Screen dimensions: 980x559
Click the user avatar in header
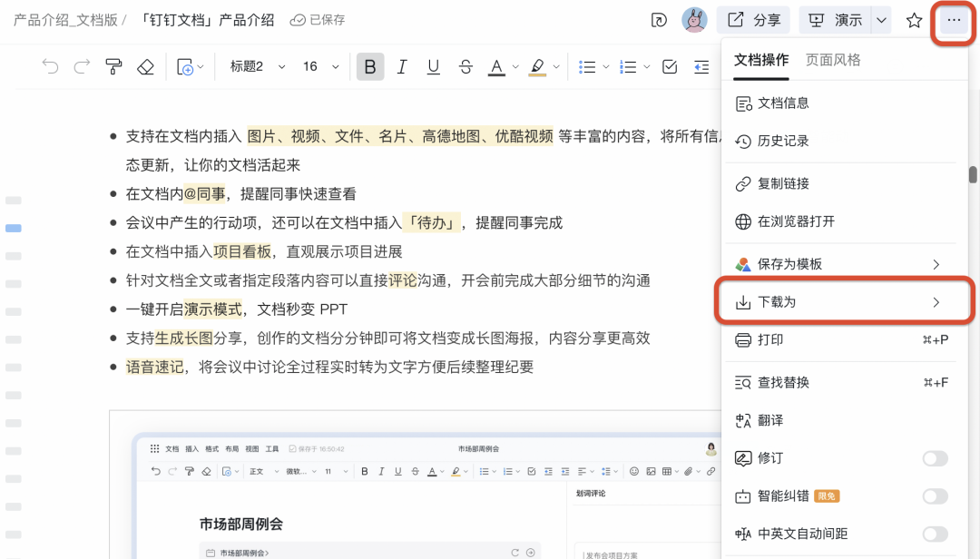(x=694, y=20)
